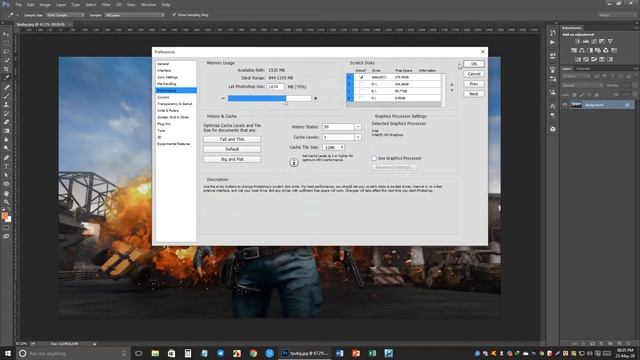The height and width of the screenshot is (360, 640).
Task: Select the Zoom tool
Action: click(x=6, y=201)
